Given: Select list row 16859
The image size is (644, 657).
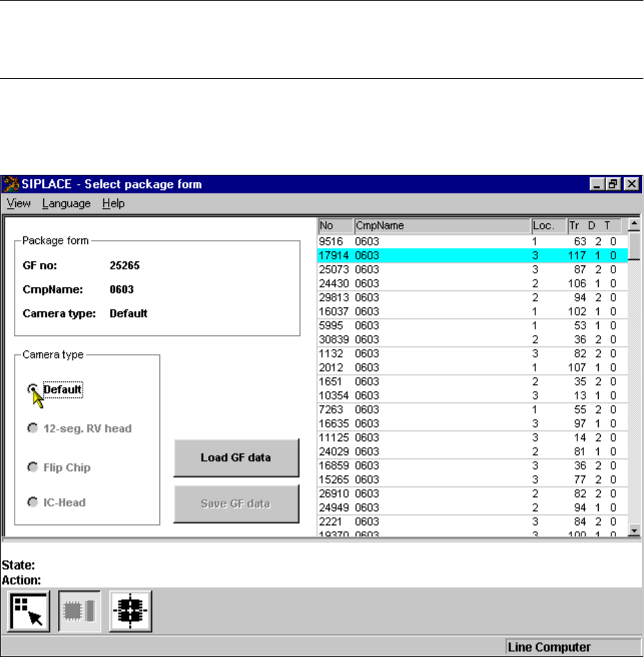Looking at the screenshot, I should coord(472,466).
